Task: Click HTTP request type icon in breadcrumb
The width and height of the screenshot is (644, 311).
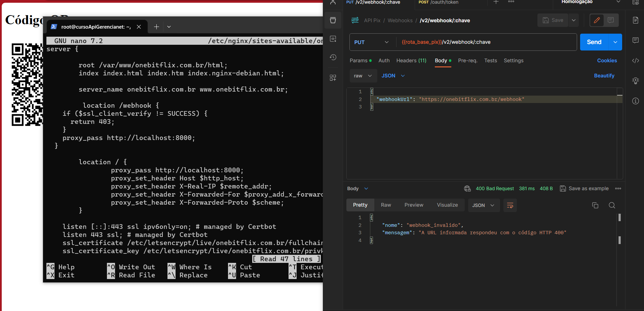Action: tap(355, 20)
